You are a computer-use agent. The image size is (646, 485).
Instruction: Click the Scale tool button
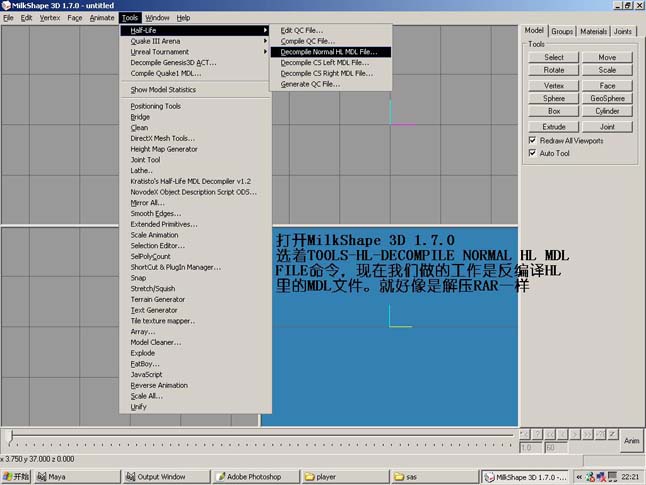pyautogui.click(x=607, y=70)
